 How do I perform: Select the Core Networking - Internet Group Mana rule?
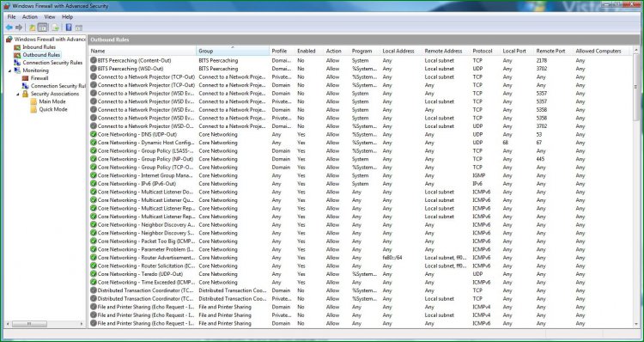(x=145, y=175)
